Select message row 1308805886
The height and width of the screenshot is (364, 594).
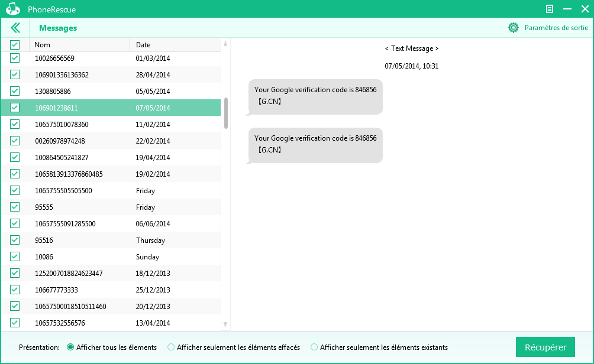pos(111,91)
